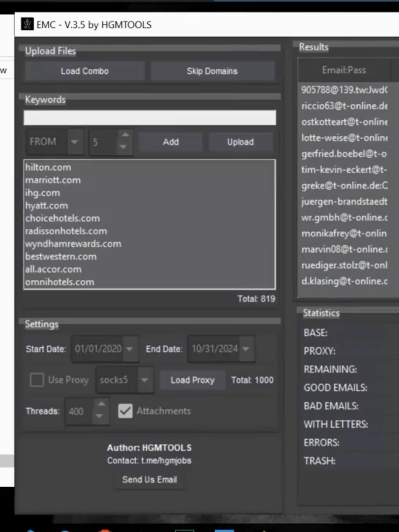Click the BASE: statistic label
The image size is (399, 532).
pyautogui.click(x=316, y=333)
